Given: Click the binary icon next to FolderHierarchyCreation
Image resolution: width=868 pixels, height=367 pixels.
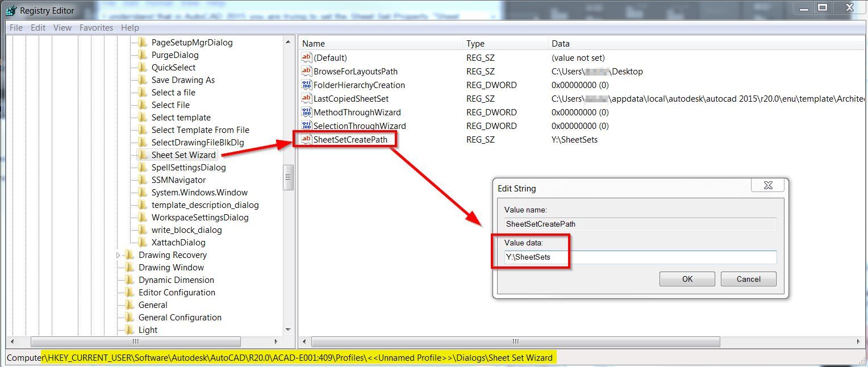Looking at the screenshot, I should click(x=306, y=85).
